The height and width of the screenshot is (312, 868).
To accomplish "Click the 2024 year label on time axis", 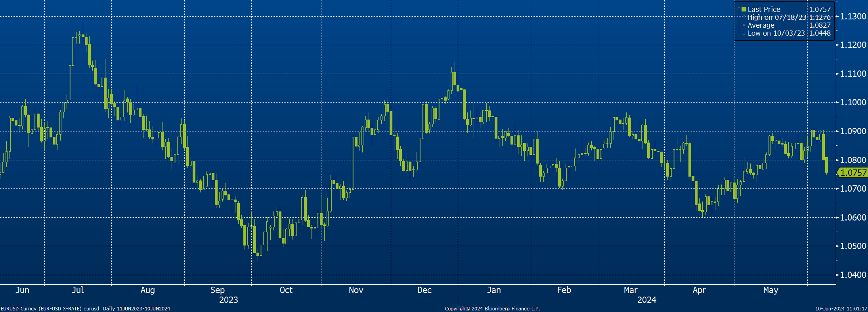I will 646,300.
